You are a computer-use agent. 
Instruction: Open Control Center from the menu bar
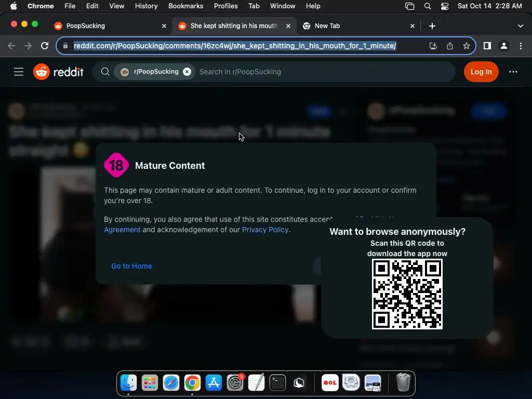pyautogui.click(x=445, y=6)
